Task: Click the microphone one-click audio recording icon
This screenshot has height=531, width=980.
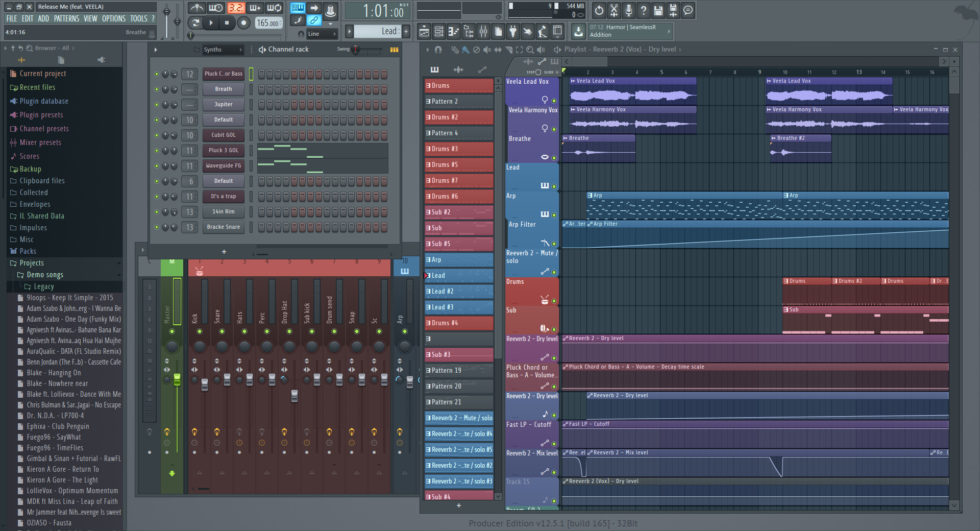Action: click(629, 10)
